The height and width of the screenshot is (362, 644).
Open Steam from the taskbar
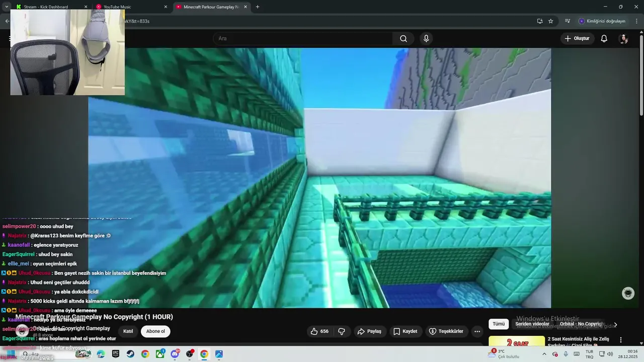(130, 354)
